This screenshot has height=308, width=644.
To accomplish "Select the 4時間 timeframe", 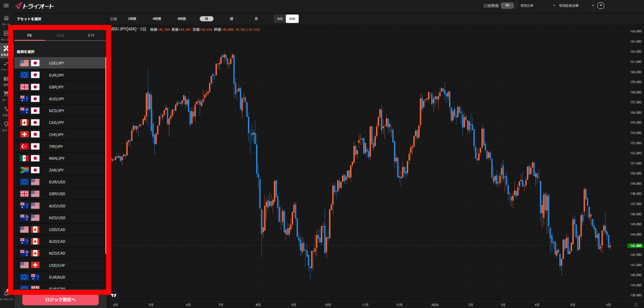I will (157, 19).
